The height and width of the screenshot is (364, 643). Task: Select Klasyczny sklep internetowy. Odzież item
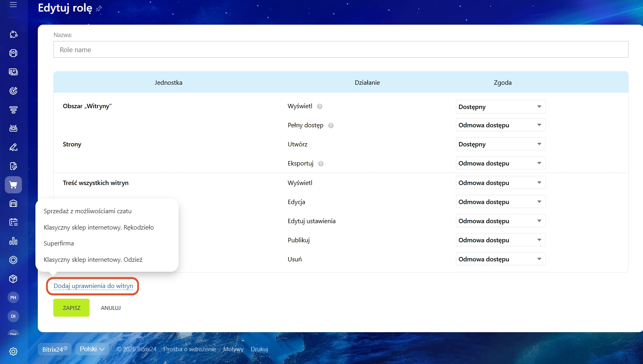(x=93, y=259)
